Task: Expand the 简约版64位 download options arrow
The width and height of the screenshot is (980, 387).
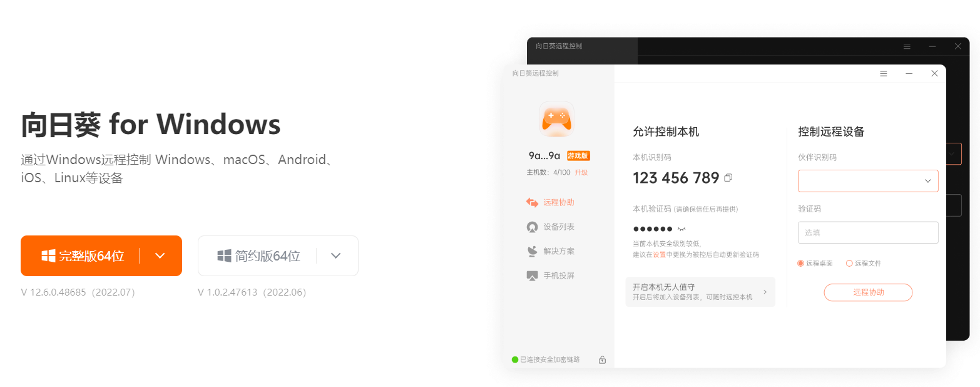Action: (336, 255)
